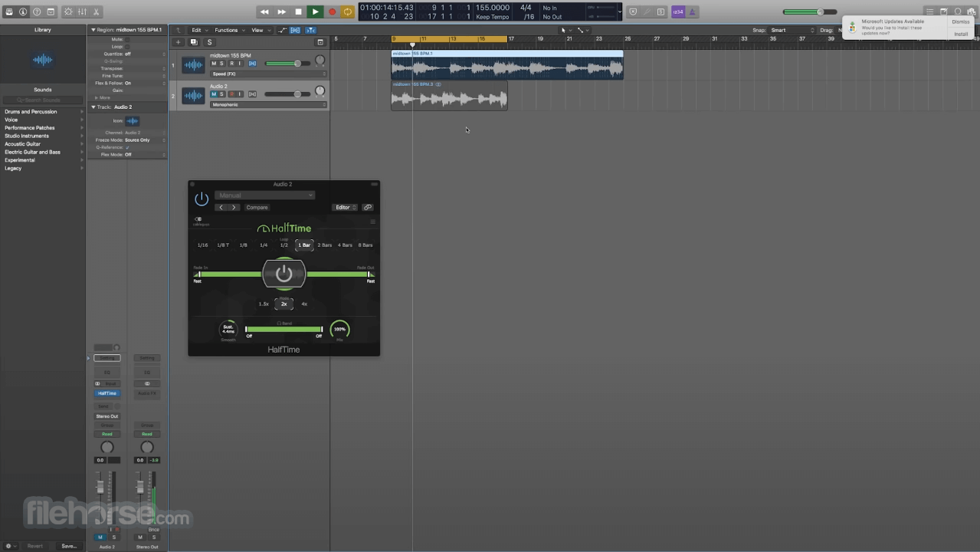
Task: Select the 1/16 loop length
Action: coord(202,245)
